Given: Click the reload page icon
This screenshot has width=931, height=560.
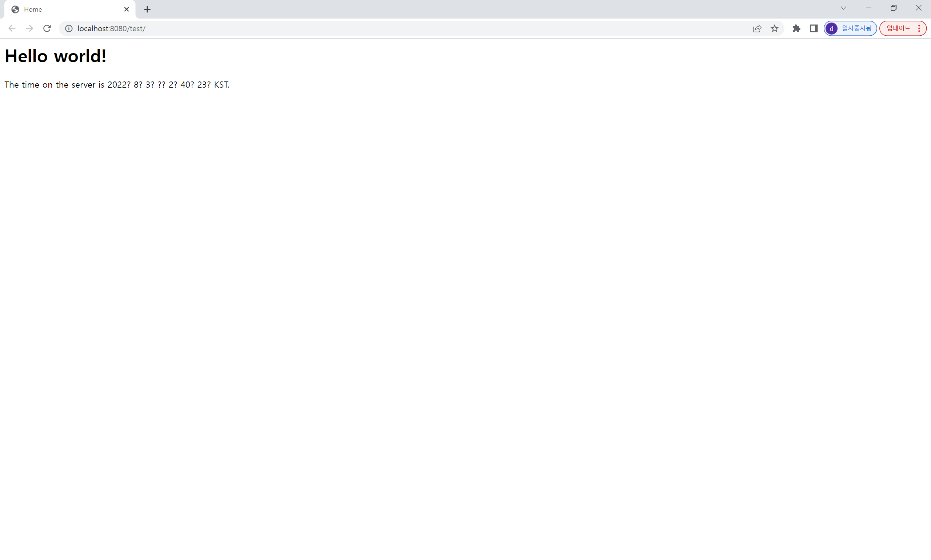Looking at the screenshot, I should tap(47, 28).
